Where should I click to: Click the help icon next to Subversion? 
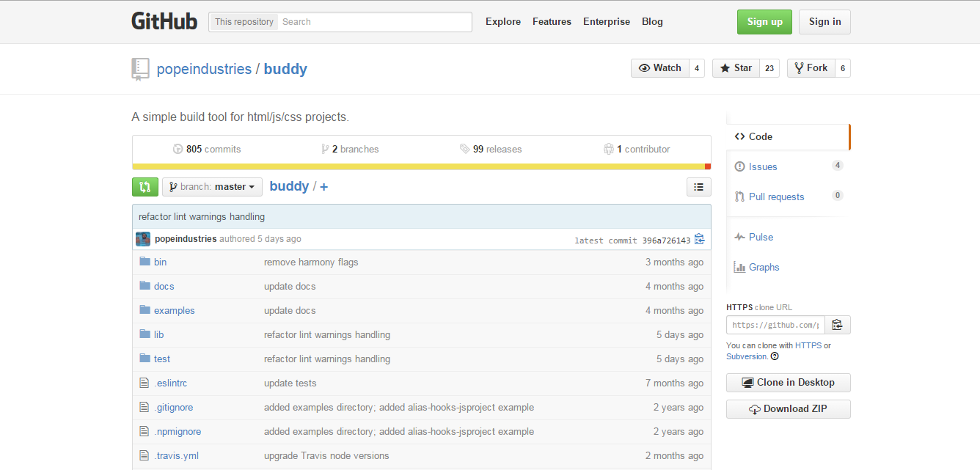[x=775, y=356]
